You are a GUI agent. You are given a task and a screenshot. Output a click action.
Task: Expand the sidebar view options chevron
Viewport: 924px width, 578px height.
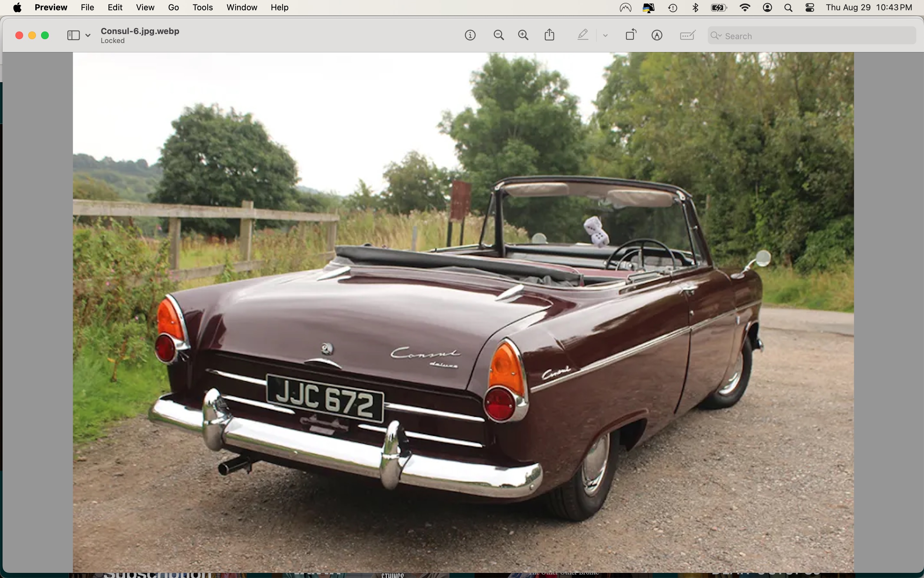(88, 36)
